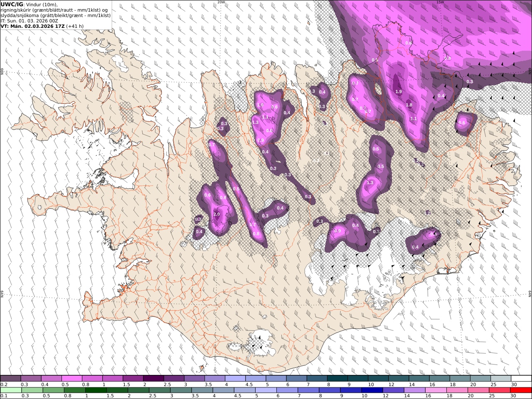The height and width of the screenshot is (399, 532).
Task: Click the 15W longitude label at top
Action: 440,2
